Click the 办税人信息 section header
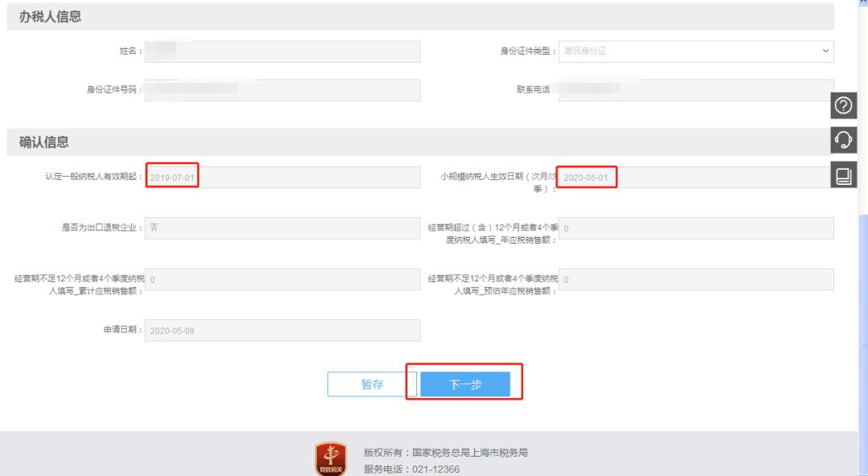868x476 pixels. [420, 16]
